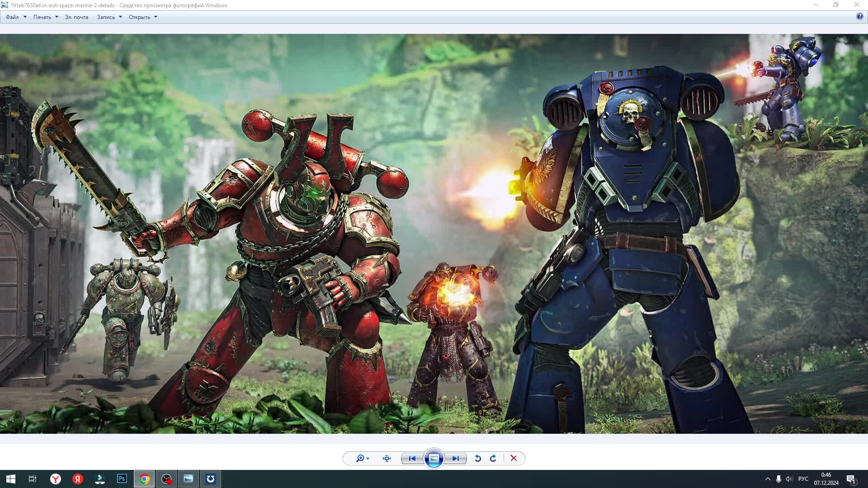Start slideshow with the center play button
Image resolution: width=868 pixels, height=488 pixels.
point(434,458)
